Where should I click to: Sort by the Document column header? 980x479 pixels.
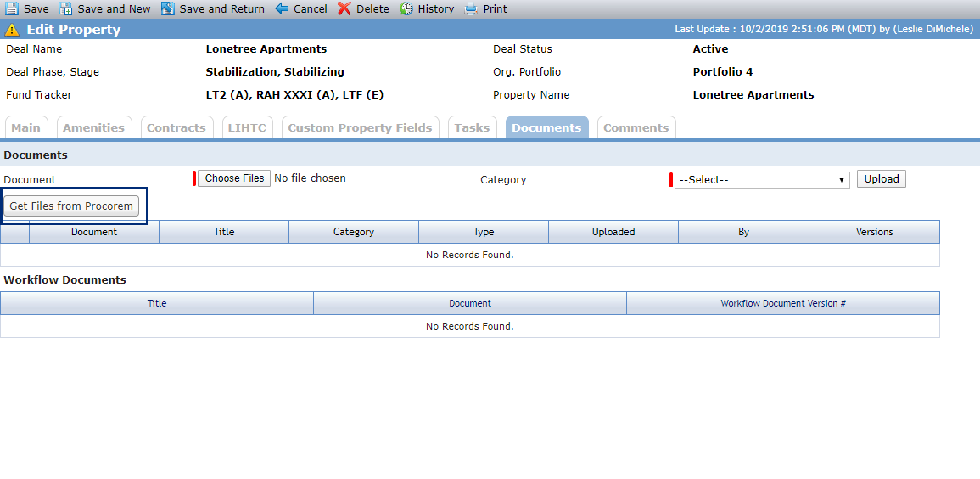93,231
